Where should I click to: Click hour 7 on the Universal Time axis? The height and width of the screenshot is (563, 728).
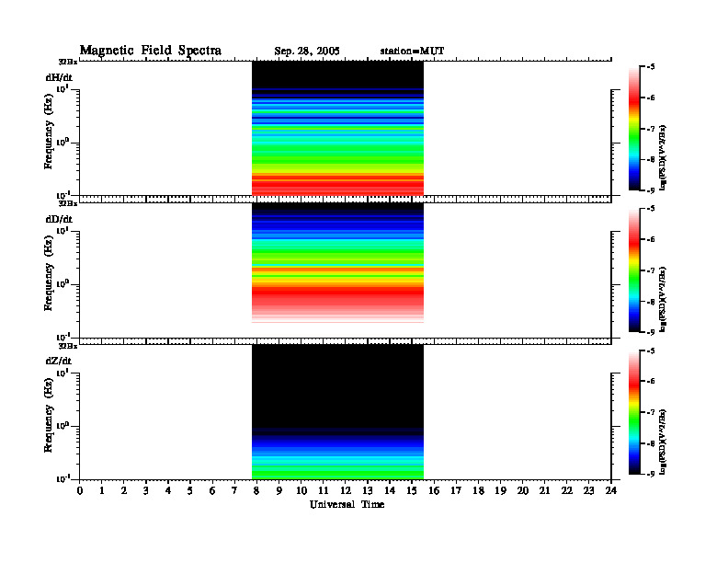click(x=235, y=491)
